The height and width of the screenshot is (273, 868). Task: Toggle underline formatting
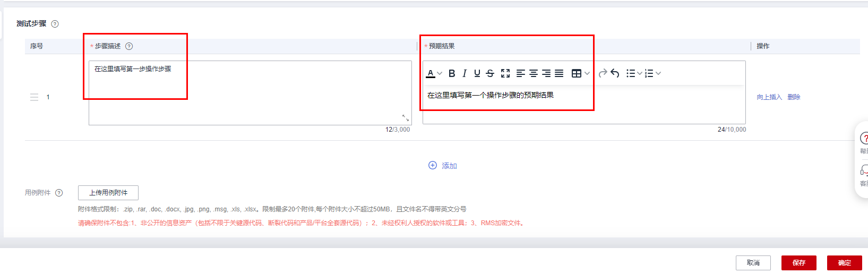pyautogui.click(x=477, y=73)
